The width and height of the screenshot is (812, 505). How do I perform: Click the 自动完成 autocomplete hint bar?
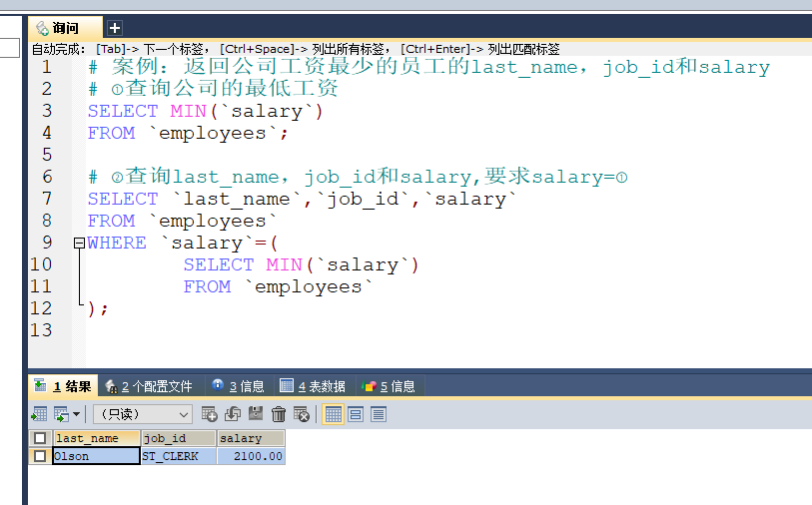(x=296, y=49)
